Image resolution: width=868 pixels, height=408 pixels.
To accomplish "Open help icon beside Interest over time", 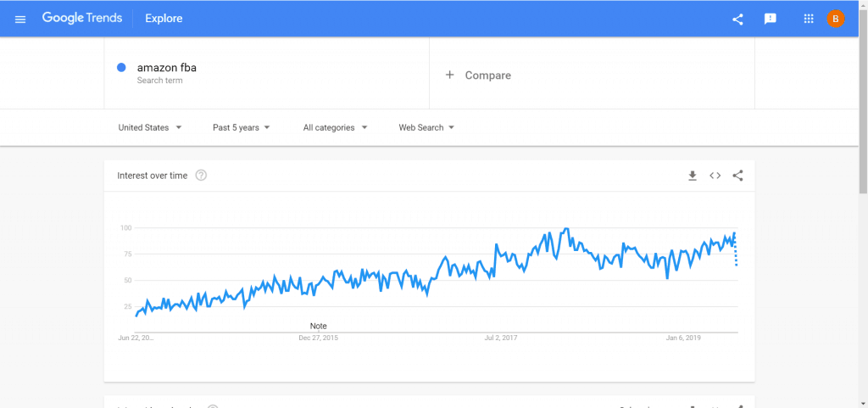I will click(201, 176).
